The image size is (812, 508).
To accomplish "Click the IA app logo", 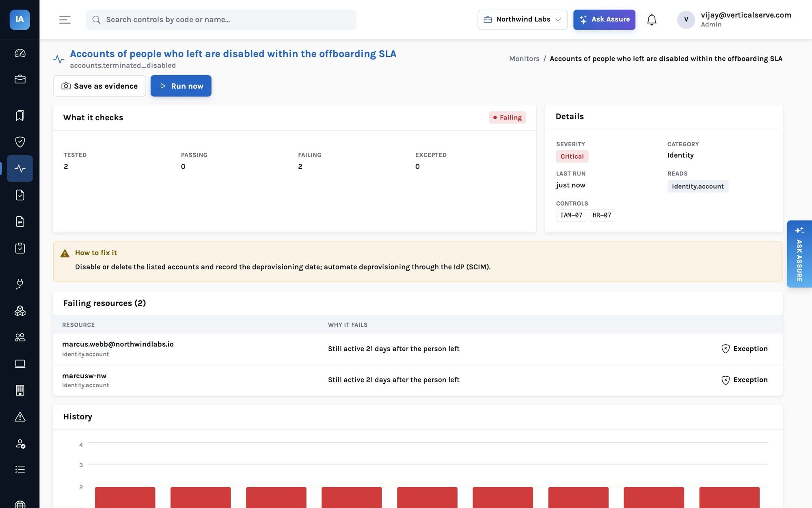I will click(x=19, y=20).
